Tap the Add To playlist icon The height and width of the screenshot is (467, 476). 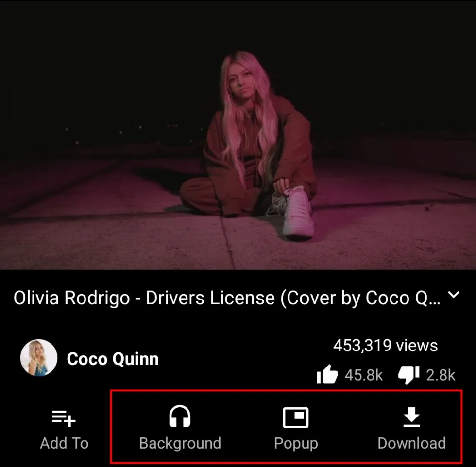(x=64, y=418)
